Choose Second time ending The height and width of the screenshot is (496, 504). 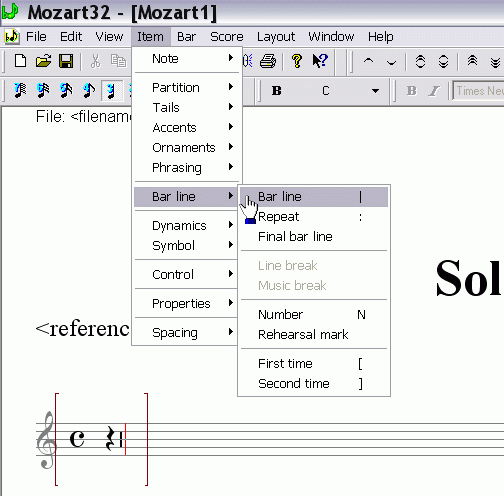314,384
